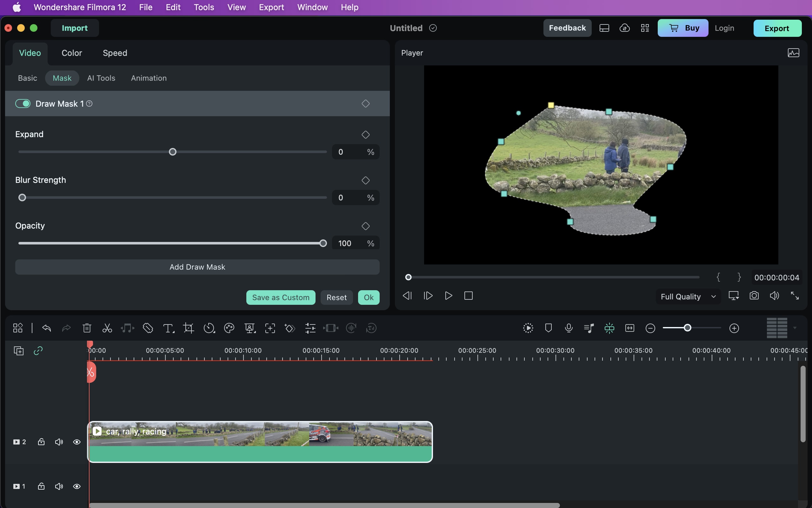Click the keyframe diamond for Opacity

(366, 226)
